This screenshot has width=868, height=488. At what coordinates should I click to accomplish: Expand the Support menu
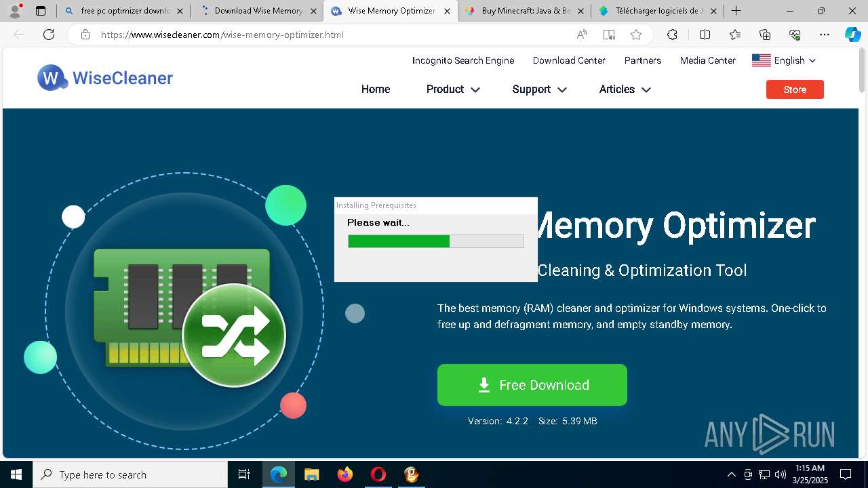click(539, 89)
